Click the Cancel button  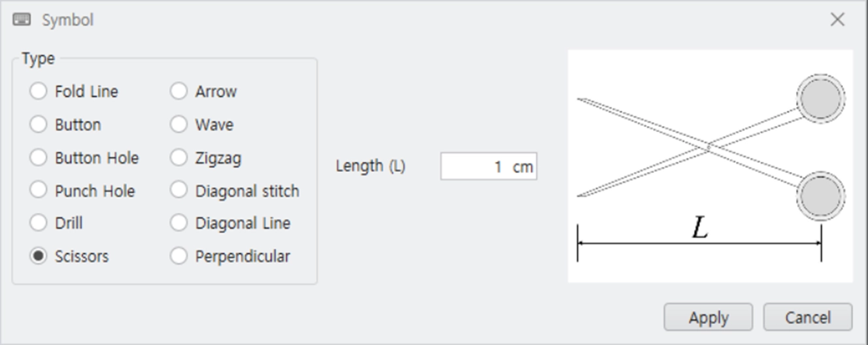click(808, 318)
